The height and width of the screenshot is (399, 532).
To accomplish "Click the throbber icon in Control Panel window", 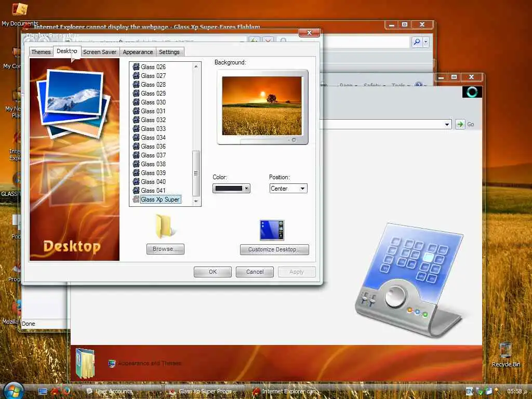I will (x=472, y=92).
